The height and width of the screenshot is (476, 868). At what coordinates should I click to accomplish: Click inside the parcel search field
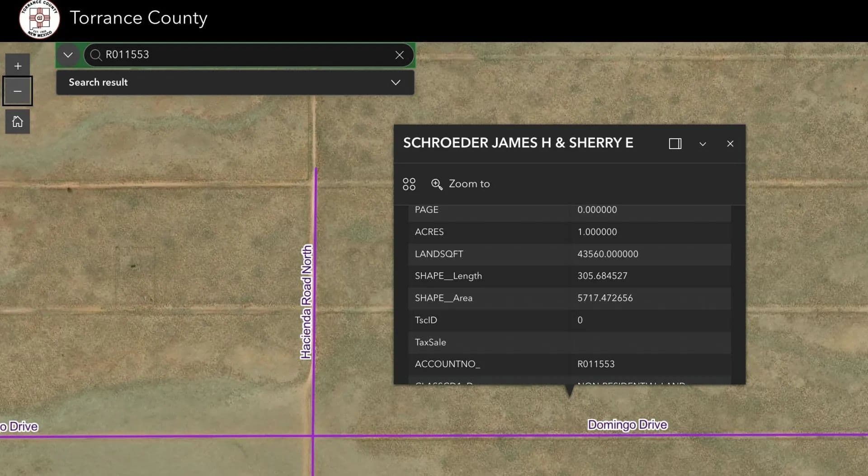click(x=244, y=55)
